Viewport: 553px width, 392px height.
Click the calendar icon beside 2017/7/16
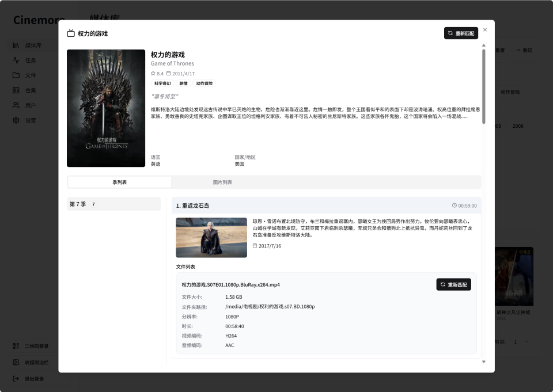pos(255,246)
